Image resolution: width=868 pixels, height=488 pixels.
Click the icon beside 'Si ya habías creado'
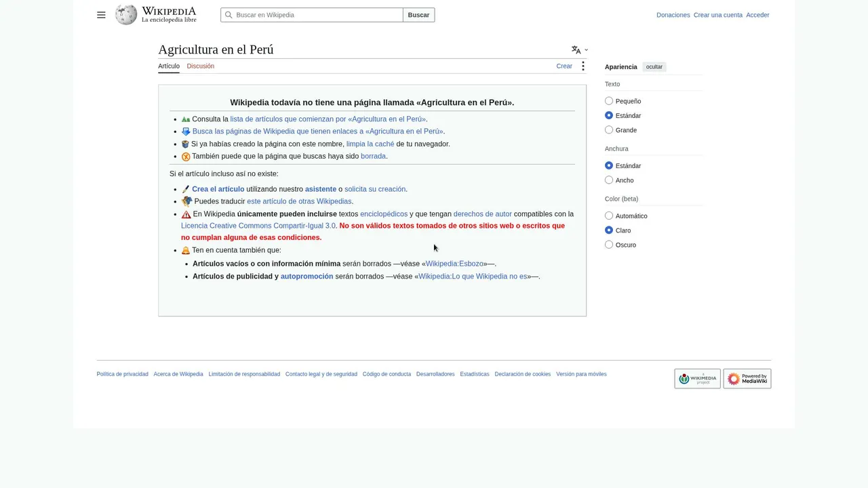[185, 144]
